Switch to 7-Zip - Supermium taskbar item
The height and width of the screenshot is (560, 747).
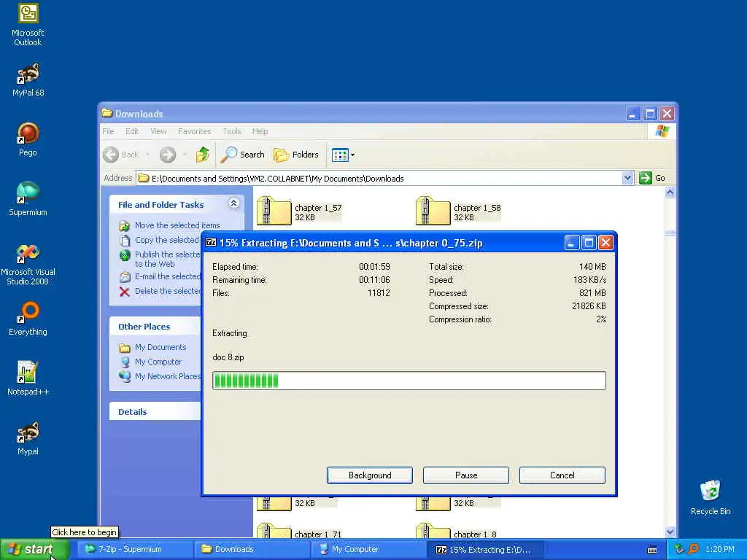(x=135, y=550)
